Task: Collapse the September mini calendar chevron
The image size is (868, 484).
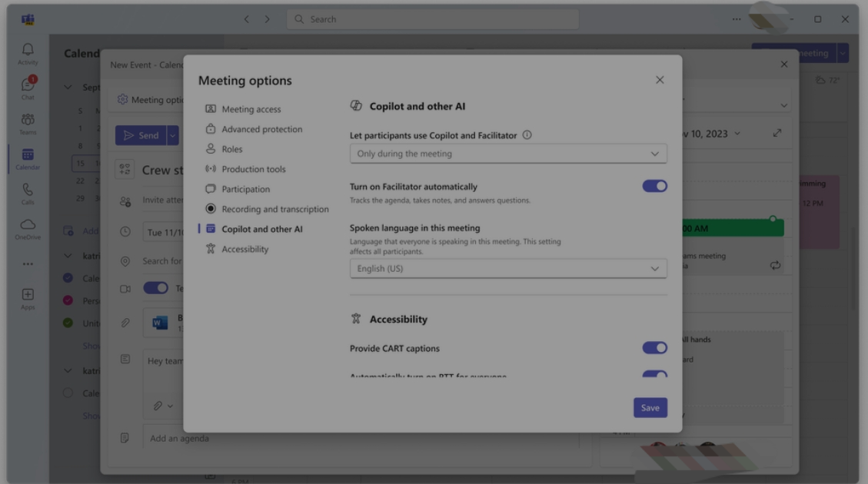Action: tap(68, 88)
